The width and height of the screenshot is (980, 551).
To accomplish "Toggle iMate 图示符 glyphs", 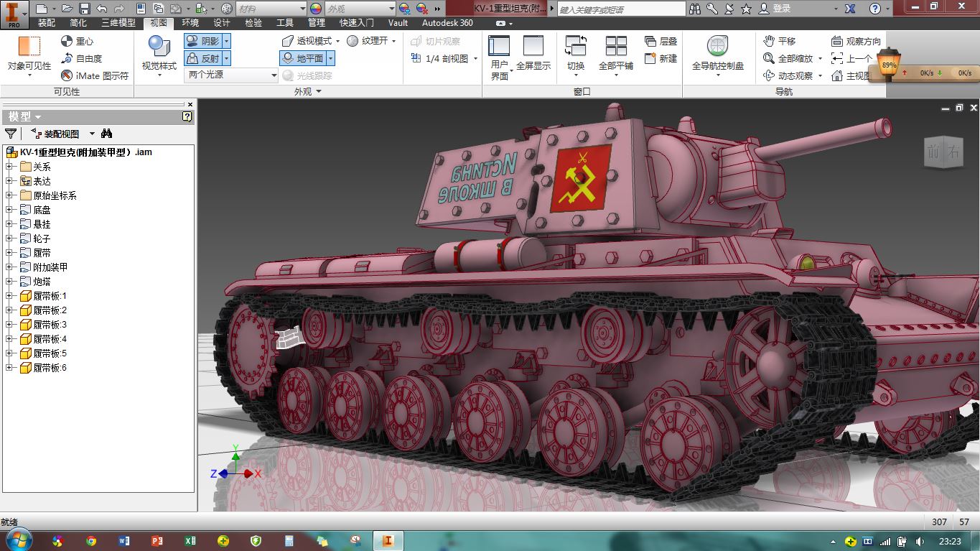I will coord(95,75).
